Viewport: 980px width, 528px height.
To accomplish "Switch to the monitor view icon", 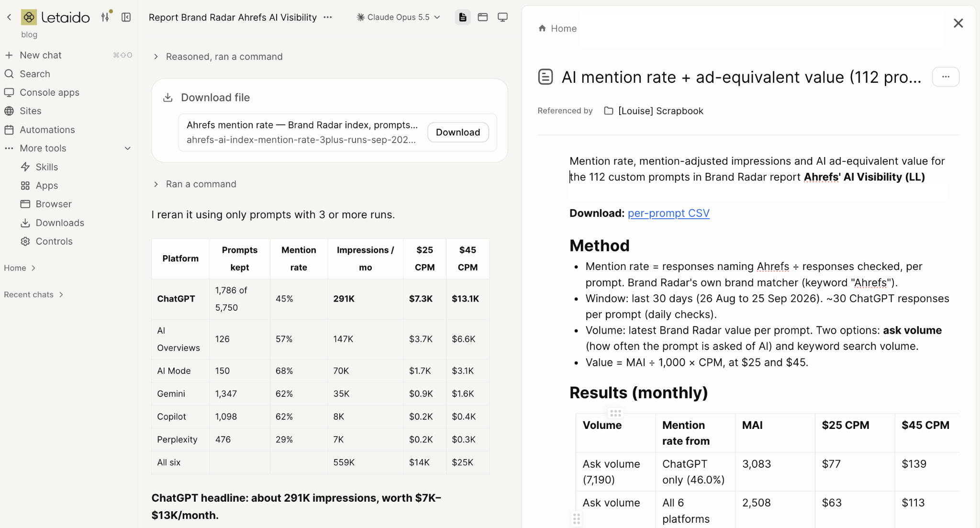I will click(x=502, y=17).
